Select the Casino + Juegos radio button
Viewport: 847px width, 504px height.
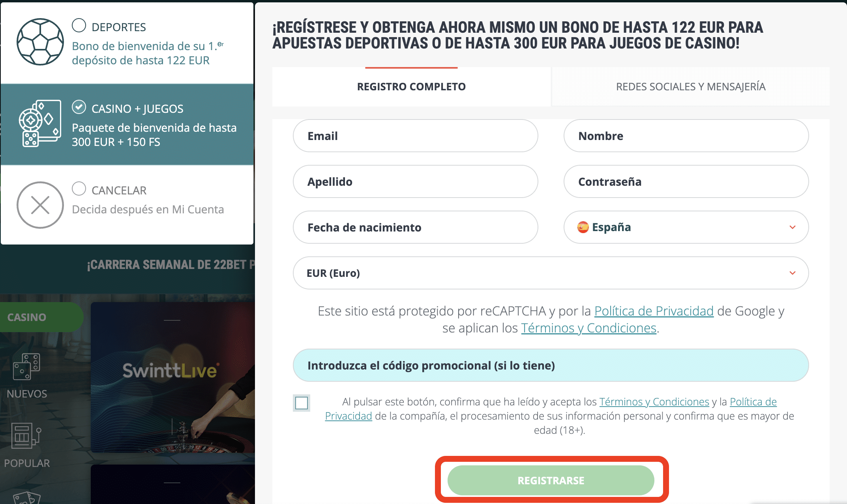pos(79,107)
